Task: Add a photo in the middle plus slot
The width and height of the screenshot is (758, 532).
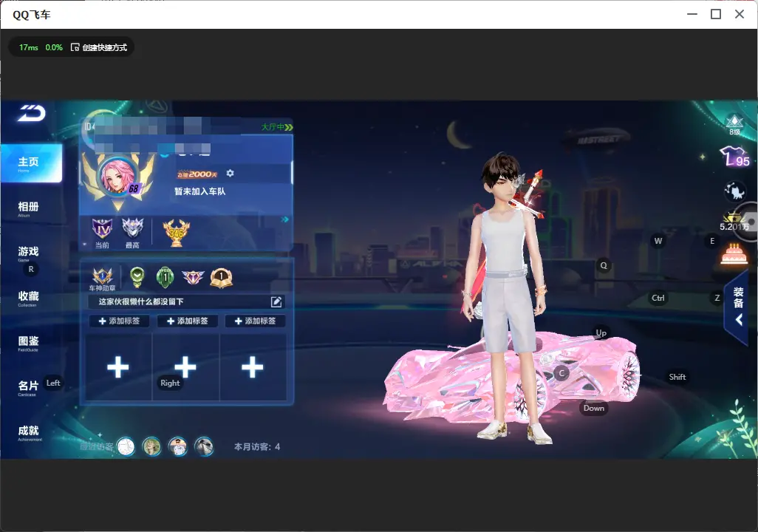Action: click(185, 367)
